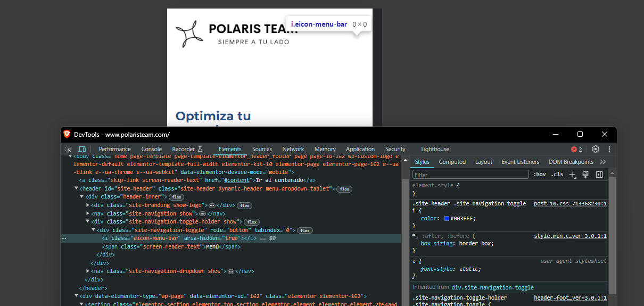Click the Polaris Team star logo

coord(189,35)
